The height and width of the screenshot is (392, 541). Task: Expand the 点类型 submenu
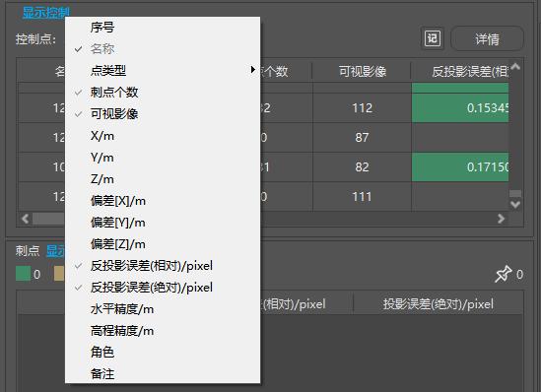(x=163, y=70)
